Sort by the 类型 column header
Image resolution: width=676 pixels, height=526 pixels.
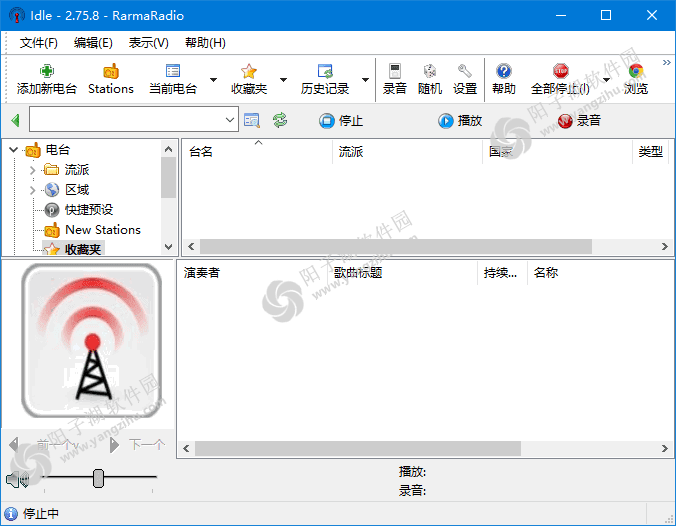[x=651, y=151]
